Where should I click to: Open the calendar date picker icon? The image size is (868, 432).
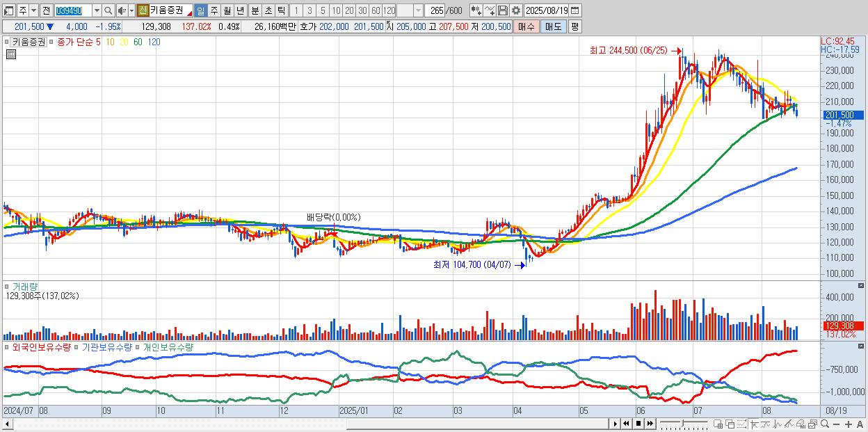coord(574,10)
